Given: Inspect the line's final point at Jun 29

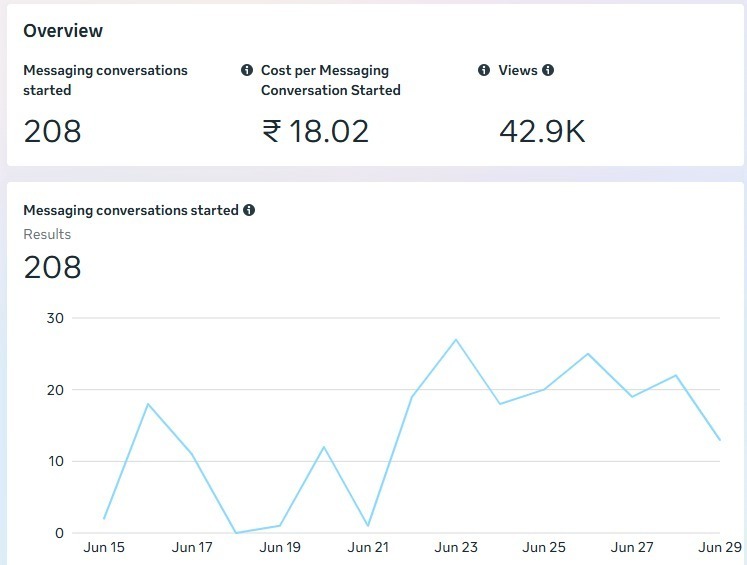Looking at the screenshot, I should pyautogui.click(x=719, y=440).
